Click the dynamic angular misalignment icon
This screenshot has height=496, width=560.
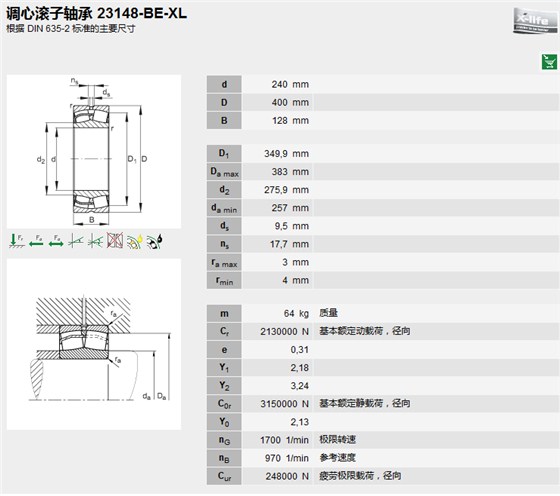point(95,241)
